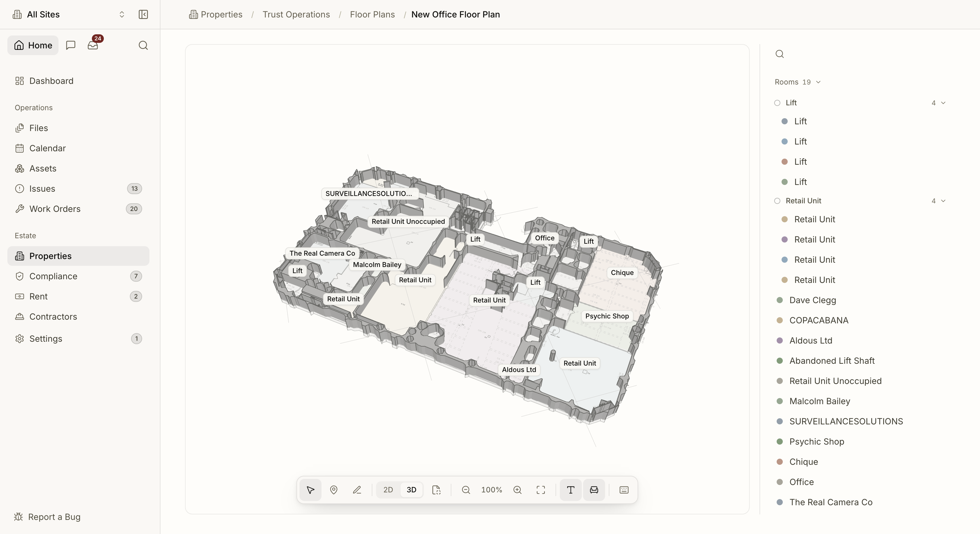This screenshot has height=534, width=980.
Task: Open Compliance section
Action: tap(78, 276)
